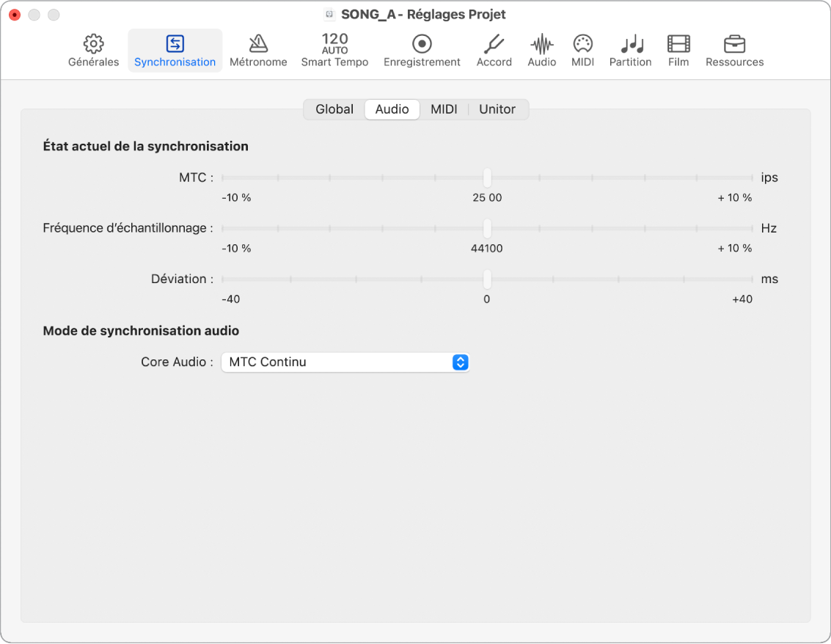This screenshot has height=644, width=831.
Task: Click the Accord tuning fork icon
Action: coord(494,45)
